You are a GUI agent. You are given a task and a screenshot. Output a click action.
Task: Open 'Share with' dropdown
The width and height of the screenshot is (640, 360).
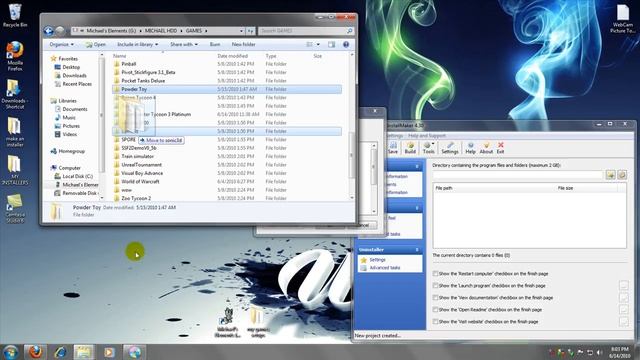pos(184,44)
